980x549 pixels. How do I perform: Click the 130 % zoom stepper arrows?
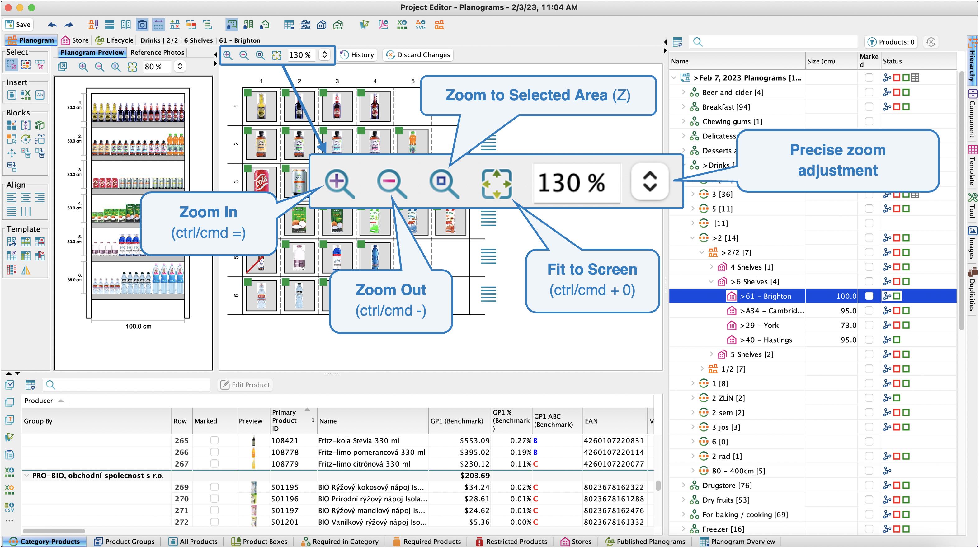coord(324,55)
